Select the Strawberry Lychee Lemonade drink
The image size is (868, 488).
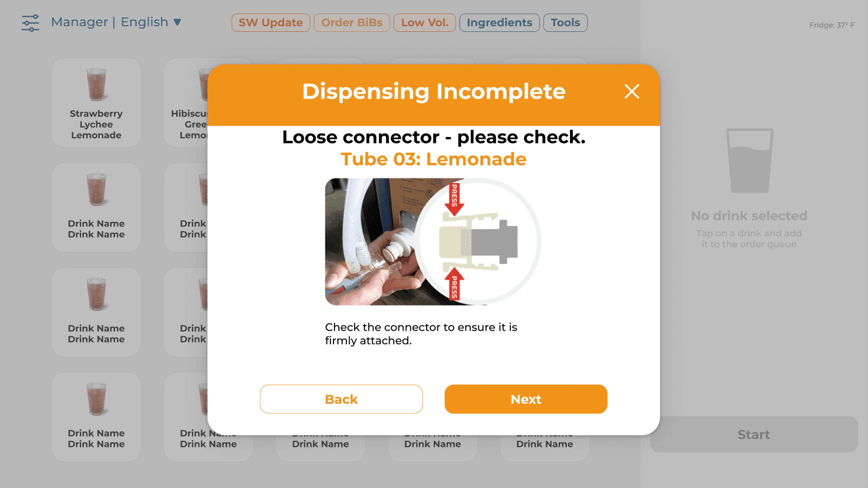(96, 103)
